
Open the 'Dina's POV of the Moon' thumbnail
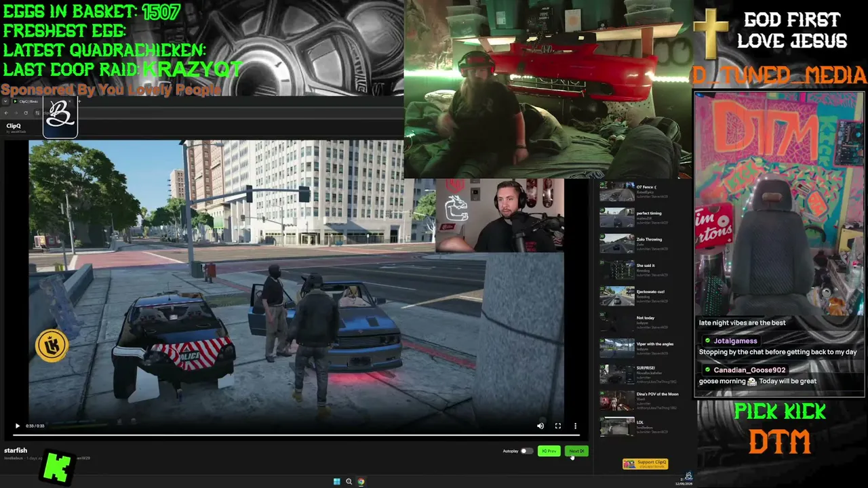(617, 401)
